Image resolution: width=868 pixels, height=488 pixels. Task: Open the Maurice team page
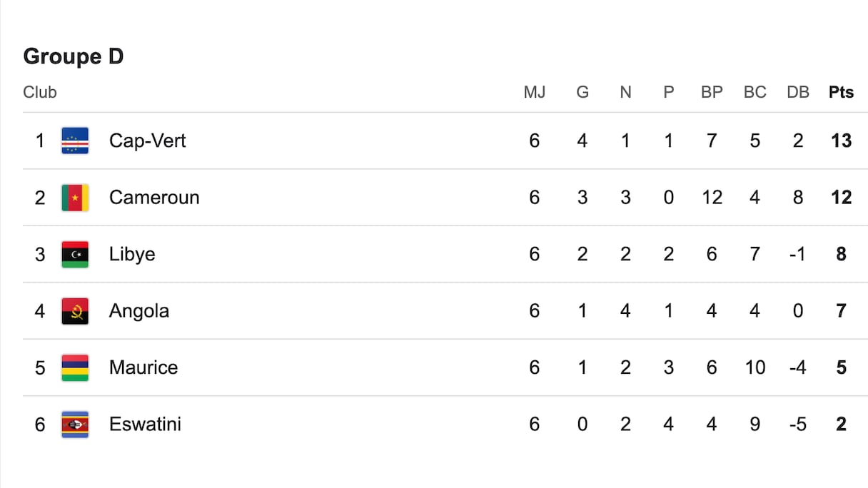tap(143, 367)
